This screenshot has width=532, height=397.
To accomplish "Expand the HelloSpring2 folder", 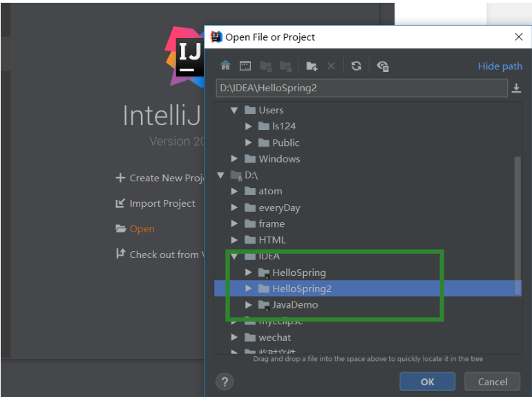I will coord(248,288).
